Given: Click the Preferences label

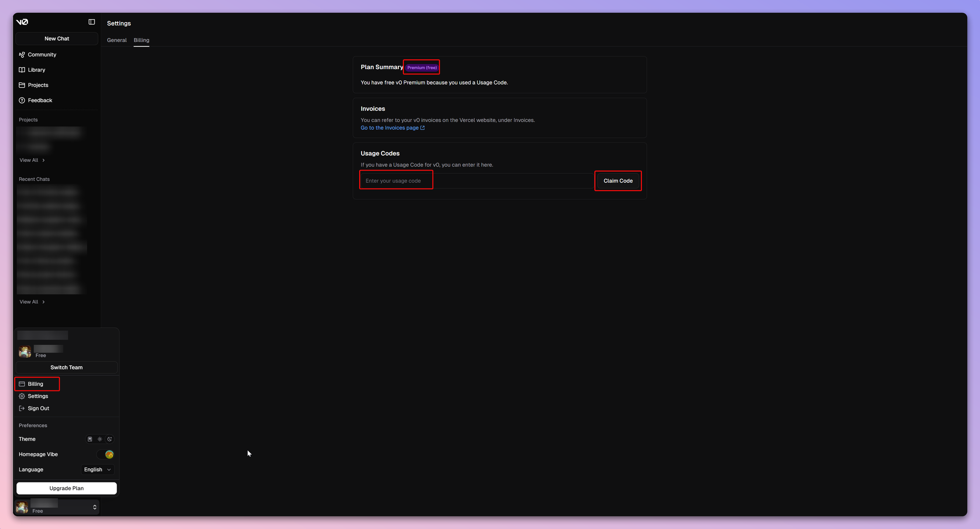Looking at the screenshot, I should pos(33,426).
